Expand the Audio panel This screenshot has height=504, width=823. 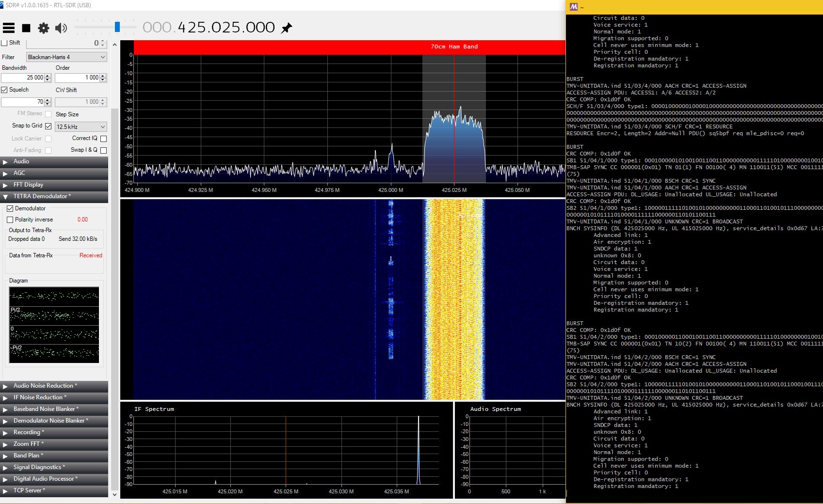click(x=54, y=161)
